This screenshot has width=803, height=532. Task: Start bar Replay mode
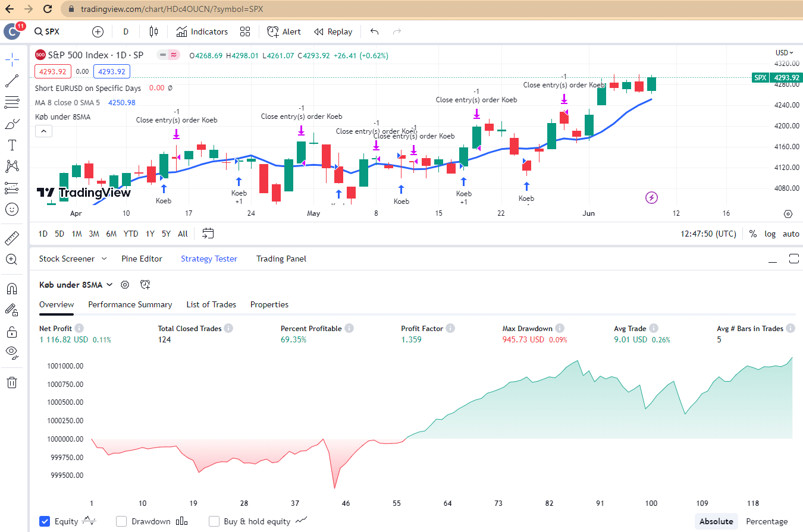point(333,32)
